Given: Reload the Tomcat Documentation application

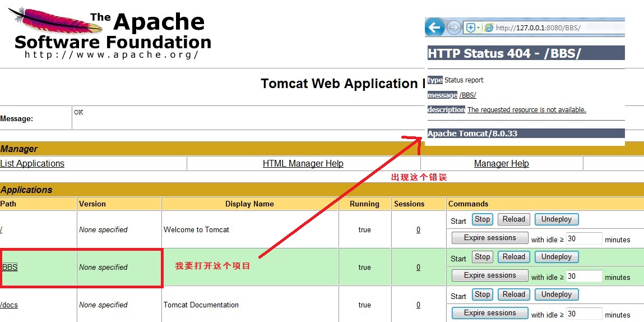Looking at the screenshot, I should (514, 294).
